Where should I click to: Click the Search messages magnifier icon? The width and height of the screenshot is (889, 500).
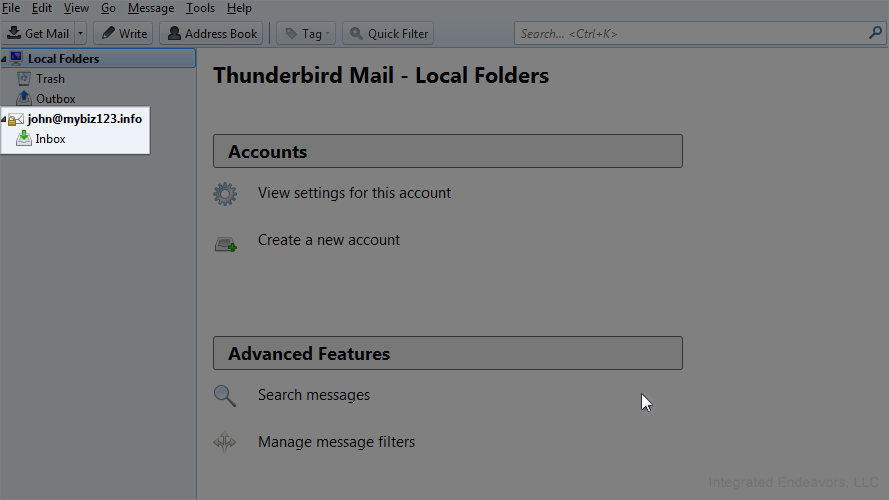[x=225, y=396]
